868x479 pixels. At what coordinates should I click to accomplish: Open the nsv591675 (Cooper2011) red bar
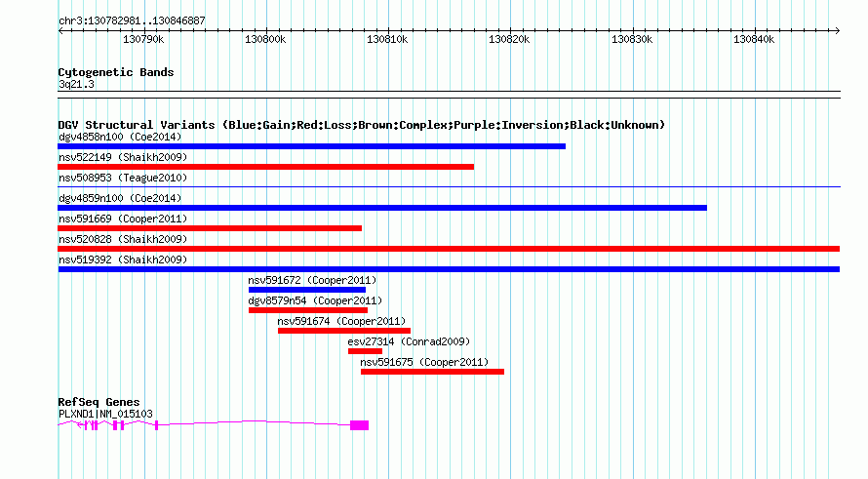432,372
